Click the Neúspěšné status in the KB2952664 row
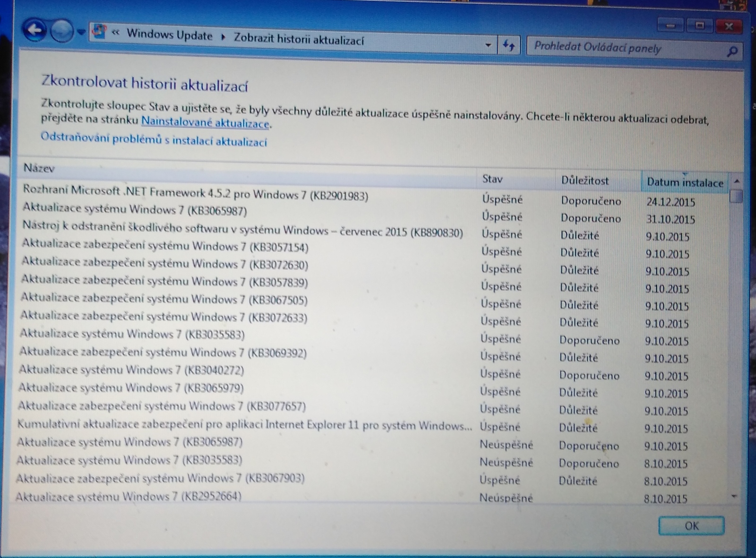Screen dimensions: 756x558 (x=506, y=498)
